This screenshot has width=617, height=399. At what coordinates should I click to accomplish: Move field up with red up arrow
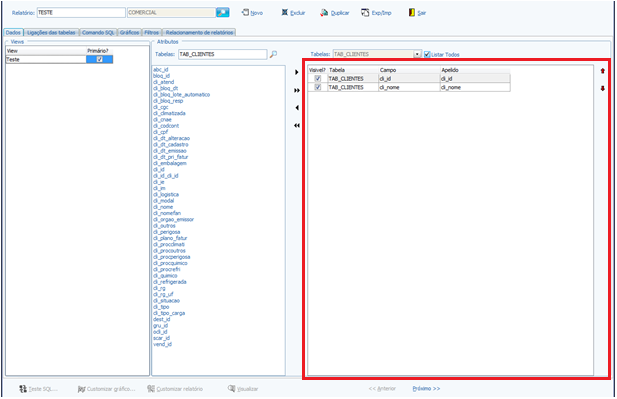point(602,71)
